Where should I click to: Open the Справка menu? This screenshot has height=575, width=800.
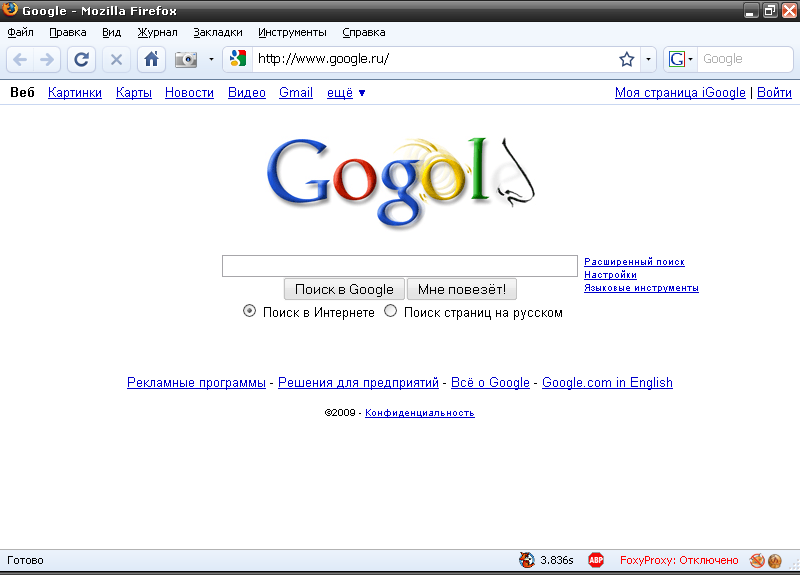364,32
